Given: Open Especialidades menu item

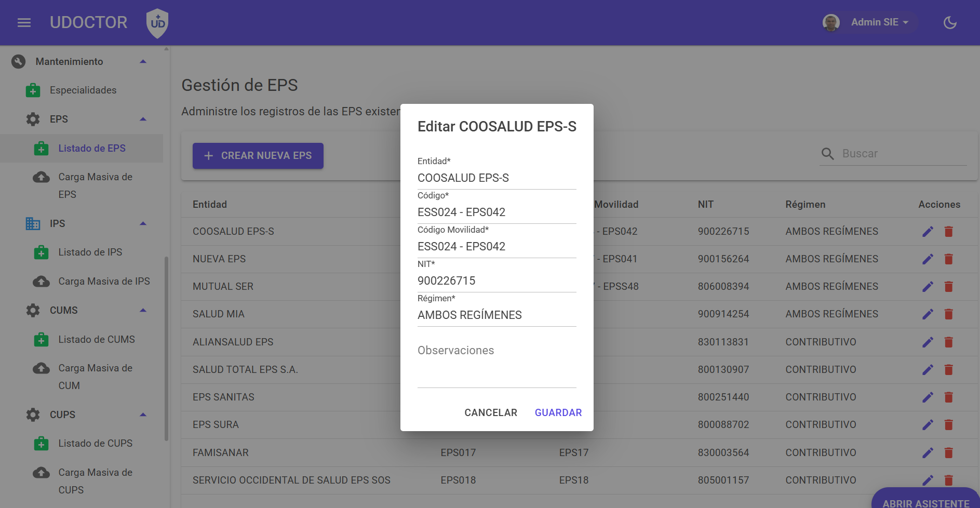Looking at the screenshot, I should click(x=83, y=90).
